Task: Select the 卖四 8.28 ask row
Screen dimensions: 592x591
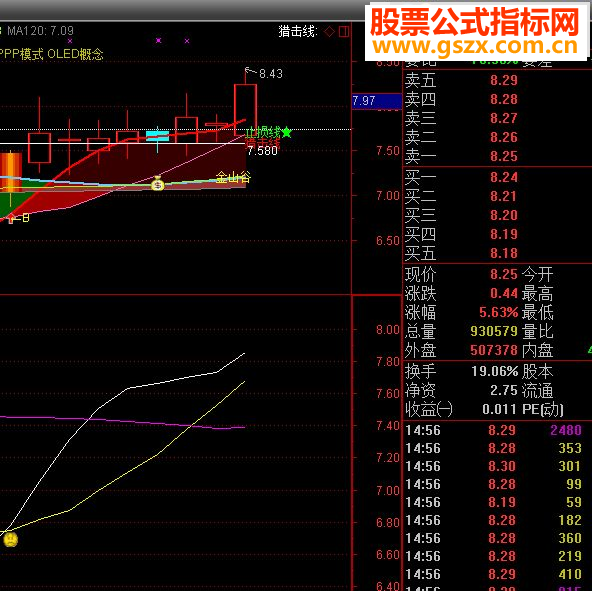Action: (498, 99)
